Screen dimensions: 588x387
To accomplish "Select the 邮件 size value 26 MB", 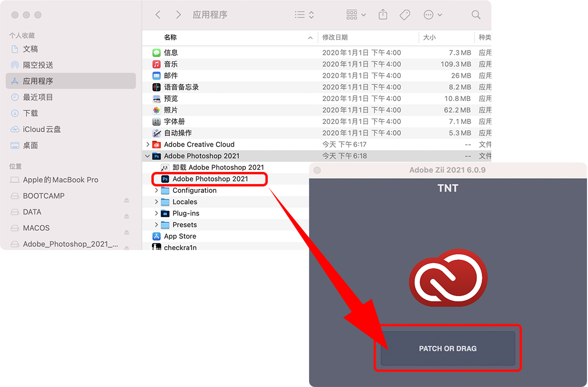I will click(461, 76).
